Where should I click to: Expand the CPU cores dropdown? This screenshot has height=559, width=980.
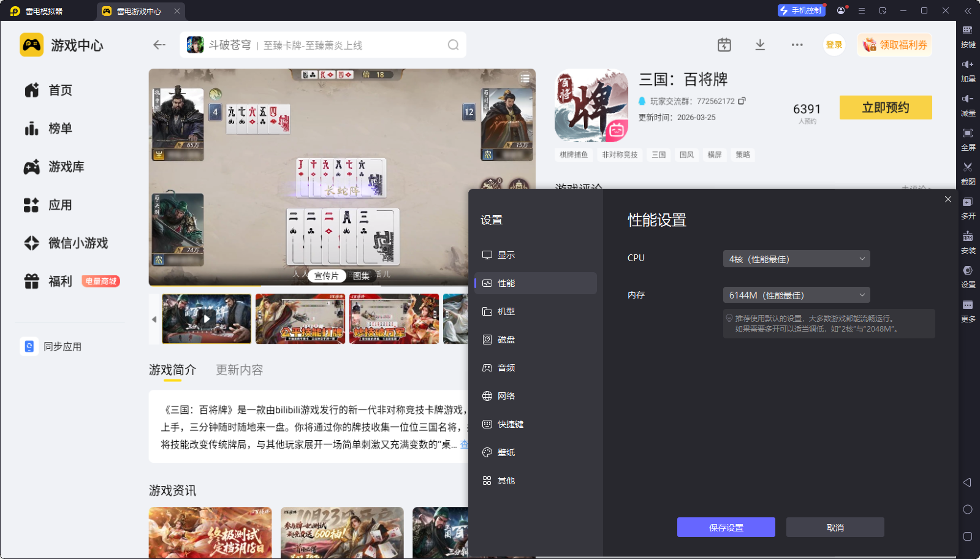pyautogui.click(x=797, y=259)
